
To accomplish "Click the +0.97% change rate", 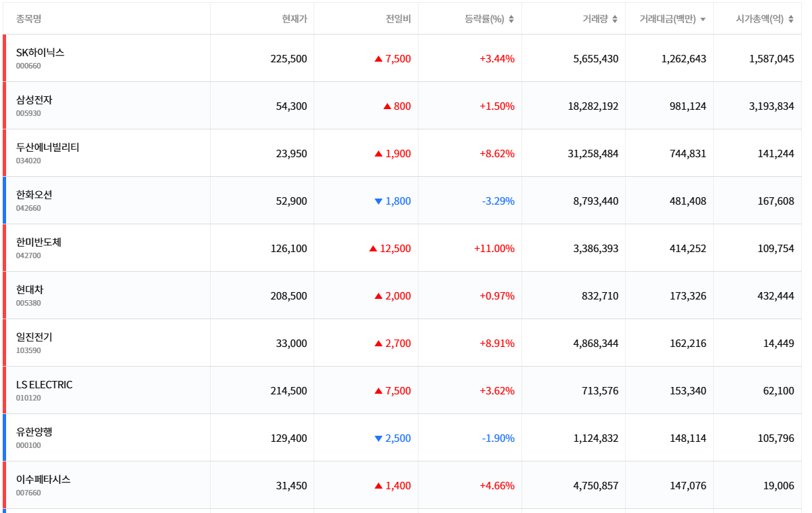I will pos(497,296).
